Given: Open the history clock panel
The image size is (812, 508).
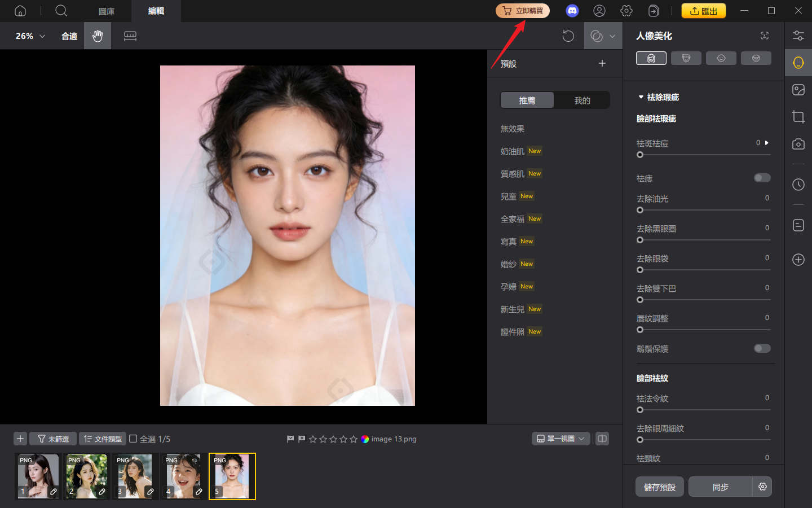Looking at the screenshot, I should pos(798,185).
